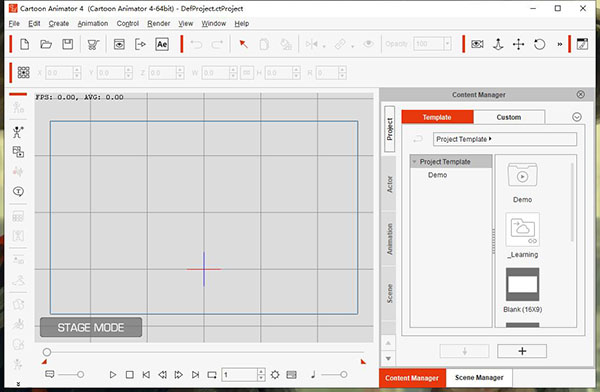Screen dimensions: 600x392
Task: Toggle loop playback icon
Action: (x=212, y=375)
